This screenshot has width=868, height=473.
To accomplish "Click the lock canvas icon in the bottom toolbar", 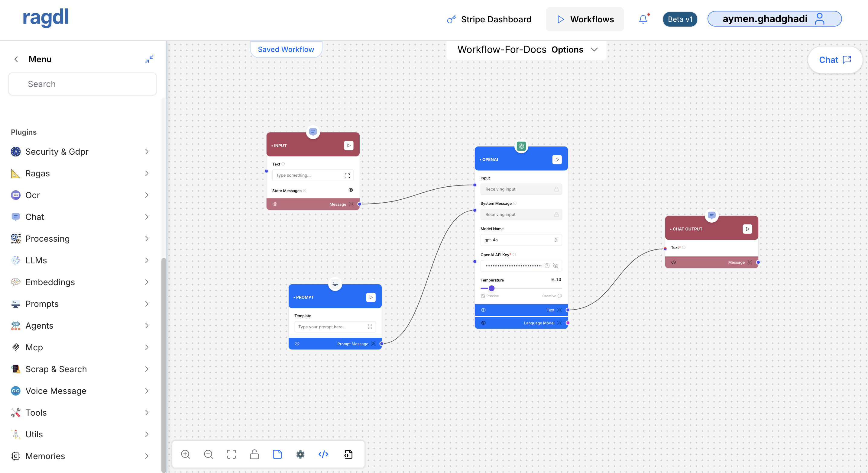I will [254, 454].
